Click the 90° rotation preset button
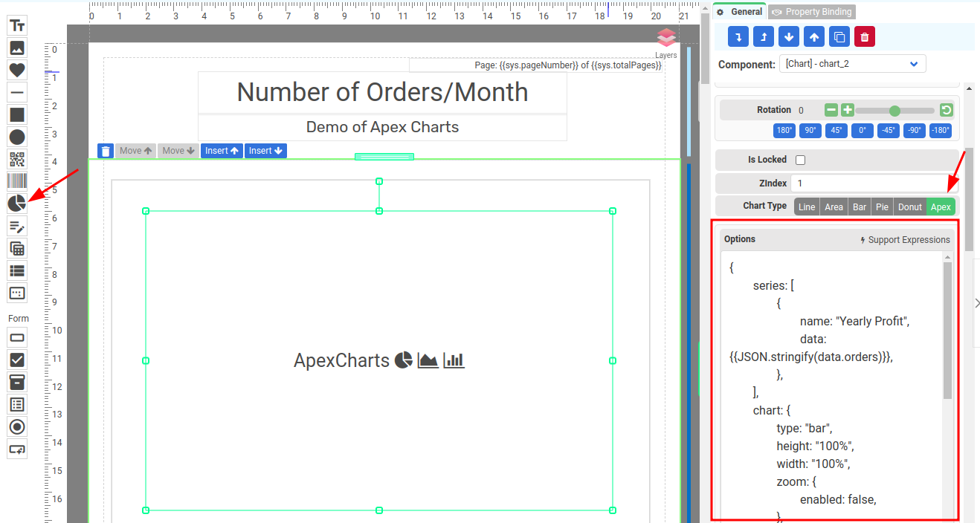Image resolution: width=980 pixels, height=523 pixels. pyautogui.click(x=810, y=130)
